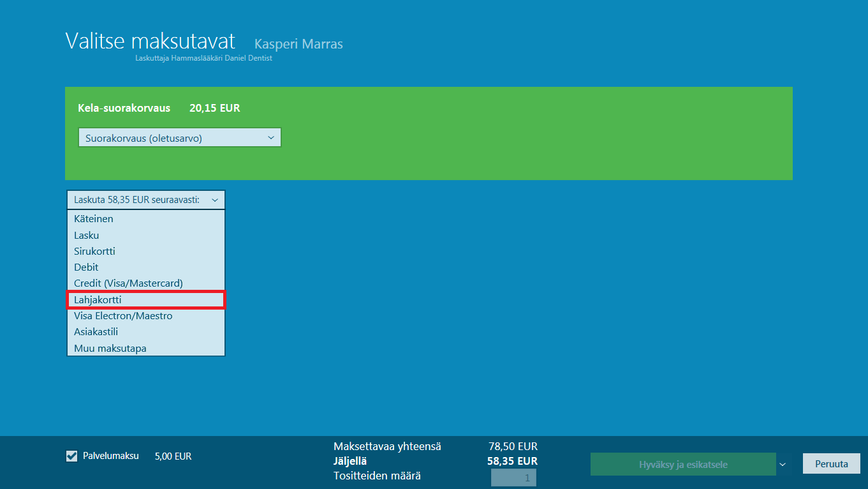Image resolution: width=868 pixels, height=489 pixels.
Task: Click patient name Kasperi Marras
Action: pos(298,44)
